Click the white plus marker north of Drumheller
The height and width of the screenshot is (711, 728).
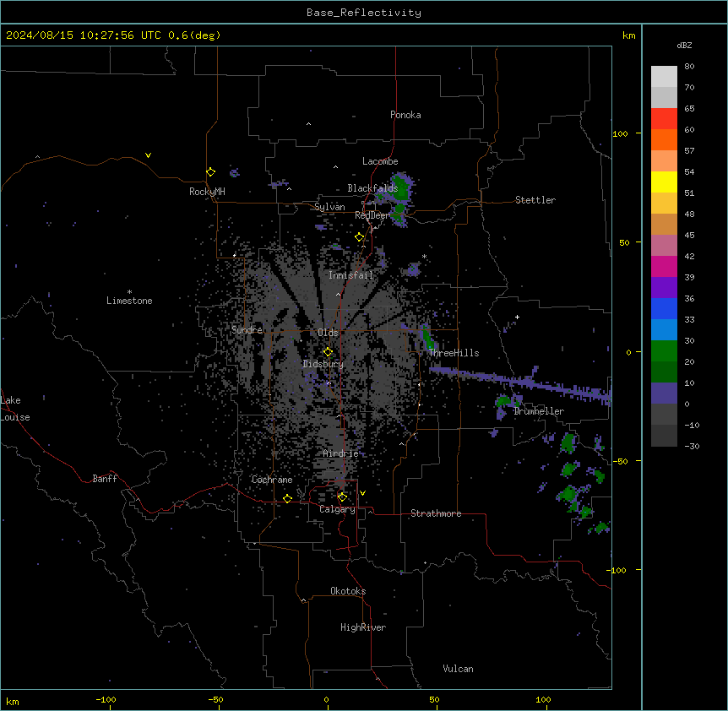tap(517, 317)
